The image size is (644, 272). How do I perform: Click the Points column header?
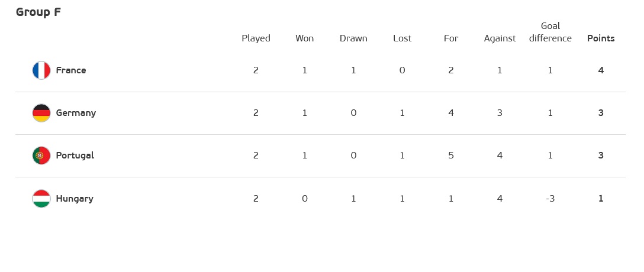point(601,38)
